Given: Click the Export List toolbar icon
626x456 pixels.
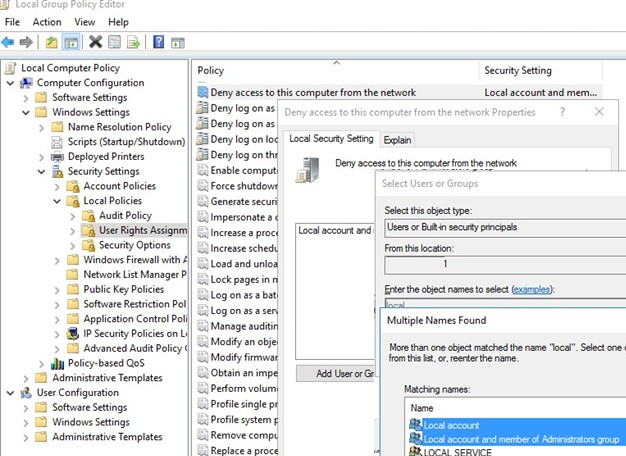Looking at the screenshot, I should tap(135, 42).
